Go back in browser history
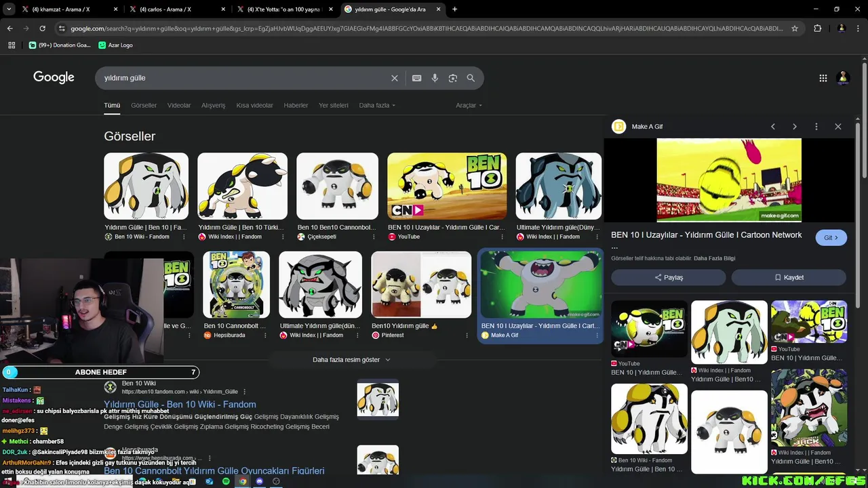This screenshot has height=488, width=868. click(x=9, y=28)
